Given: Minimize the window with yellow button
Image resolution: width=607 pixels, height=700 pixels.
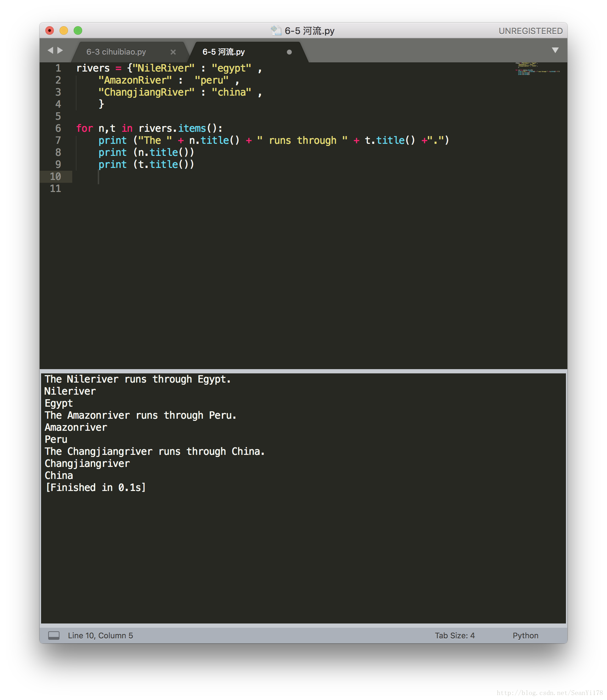Looking at the screenshot, I should [64, 31].
